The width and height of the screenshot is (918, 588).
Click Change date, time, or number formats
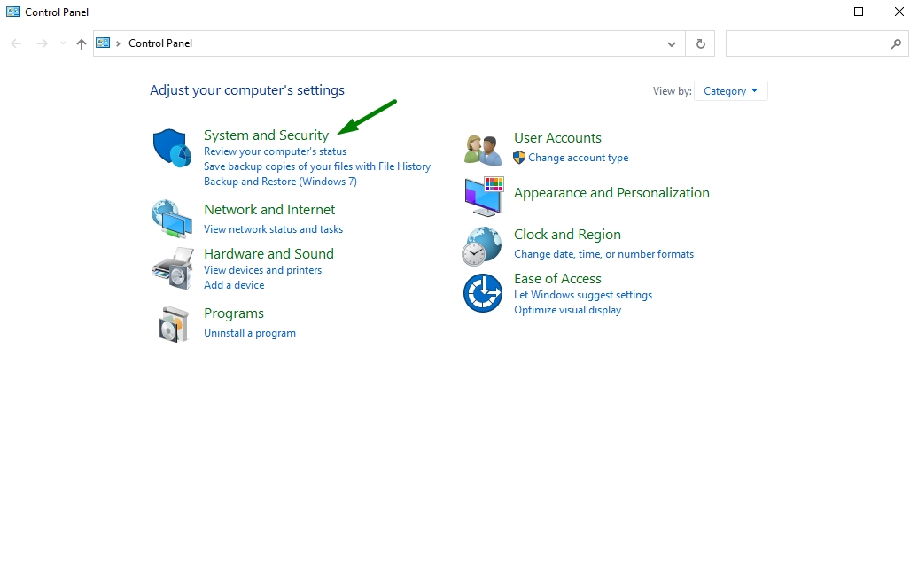603,254
